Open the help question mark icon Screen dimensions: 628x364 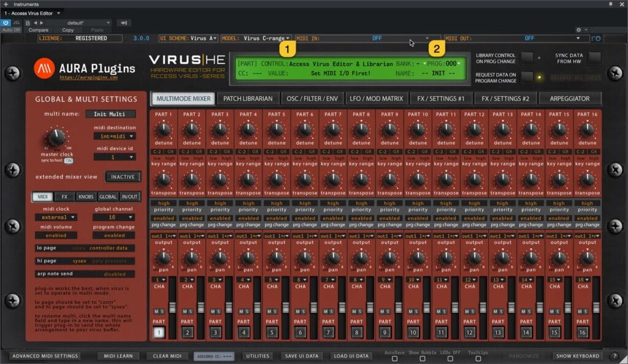[x=615, y=355]
